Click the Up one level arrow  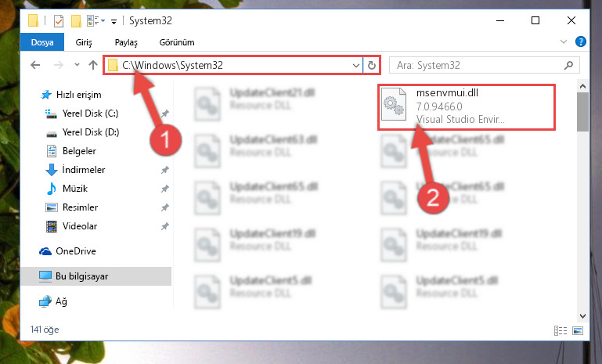(x=93, y=65)
